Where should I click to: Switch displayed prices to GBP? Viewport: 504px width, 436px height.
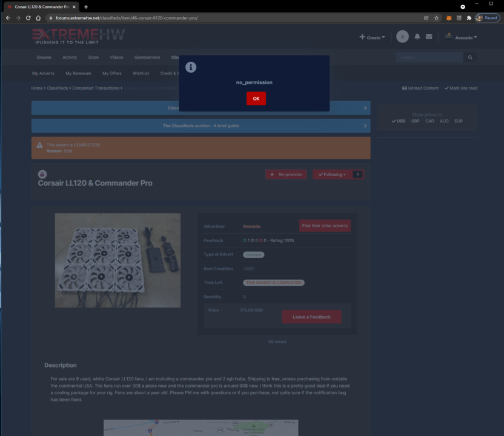[415, 121]
